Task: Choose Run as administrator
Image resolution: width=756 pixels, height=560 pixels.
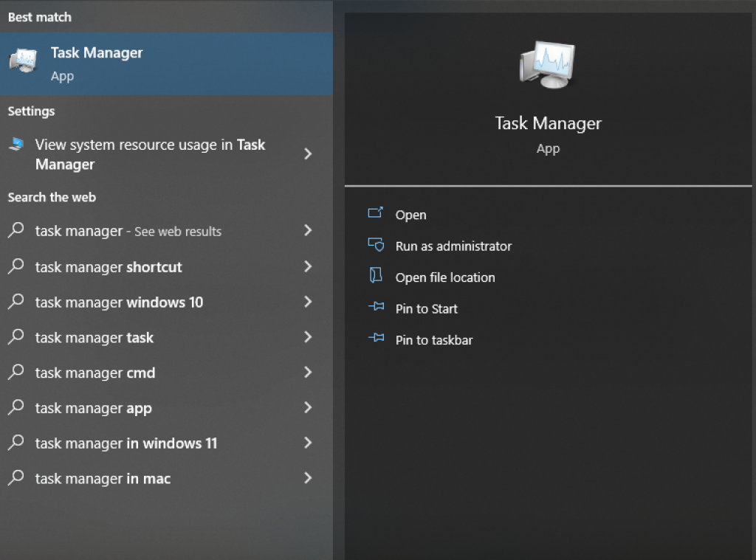Action: tap(453, 246)
